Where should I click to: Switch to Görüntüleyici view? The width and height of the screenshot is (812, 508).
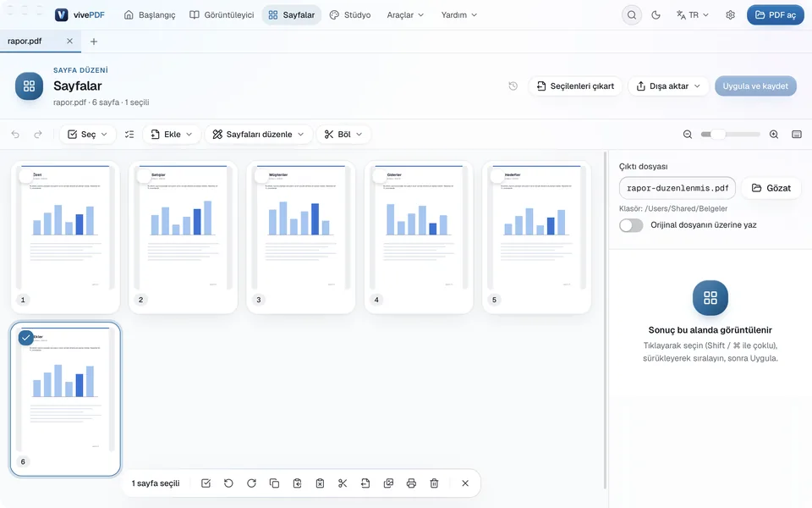(222, 15)
